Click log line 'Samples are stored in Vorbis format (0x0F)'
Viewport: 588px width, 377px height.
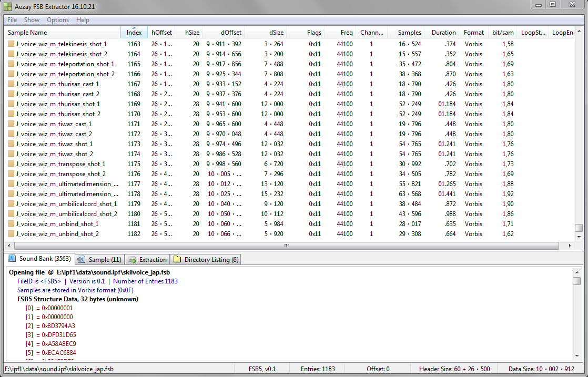click(x=75, y=290)
